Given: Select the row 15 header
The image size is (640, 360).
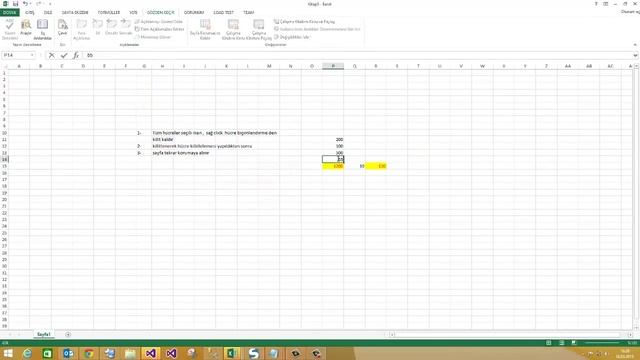Looking at the screenshot, I should [4, 166].
